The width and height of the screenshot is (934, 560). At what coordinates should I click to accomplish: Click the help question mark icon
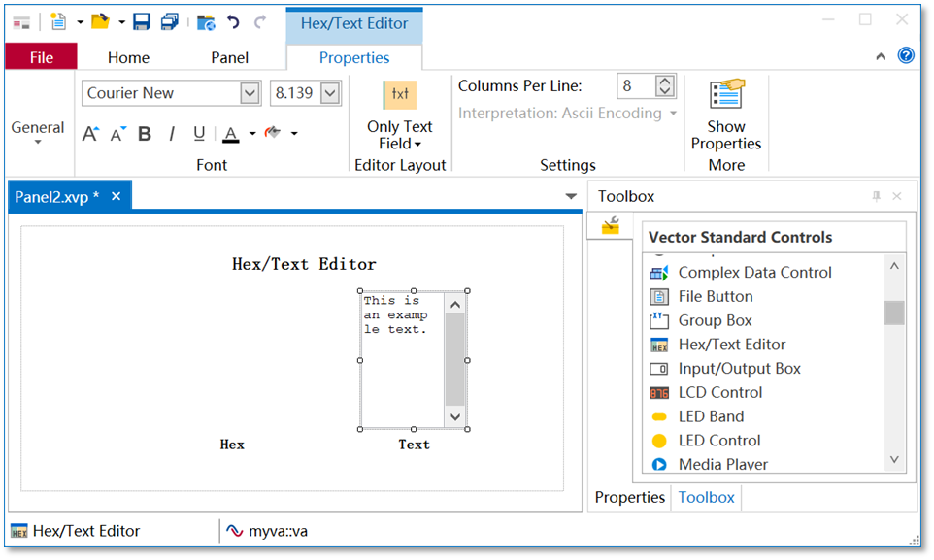click(906, 56)
